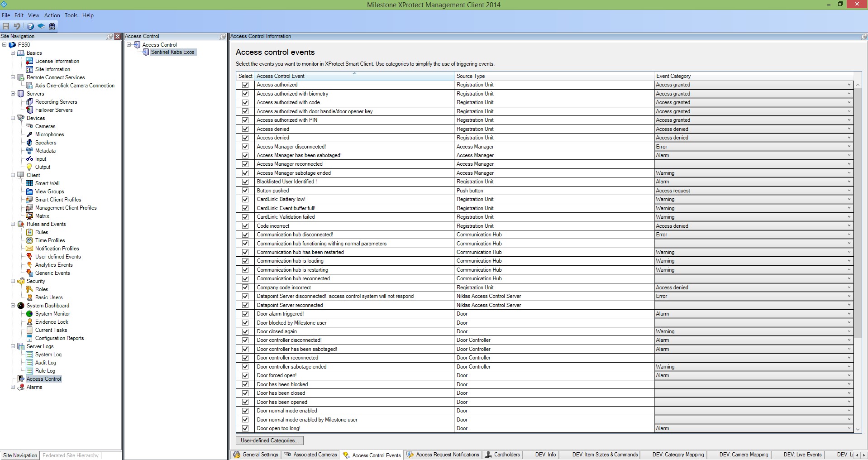The height and width of the screenshot is (460, 868).
Task: Click the Smart Wall icon
Action: [29, 183]
